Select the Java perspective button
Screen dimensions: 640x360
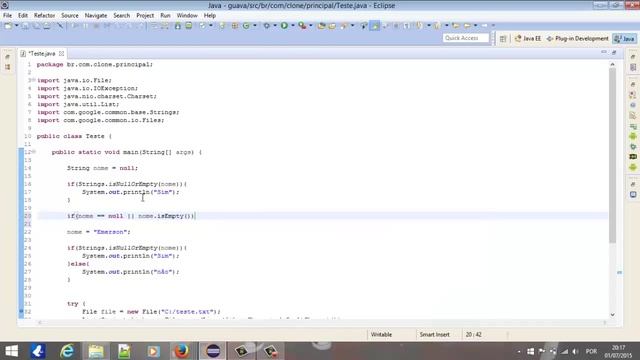click(x=624, y=38)
